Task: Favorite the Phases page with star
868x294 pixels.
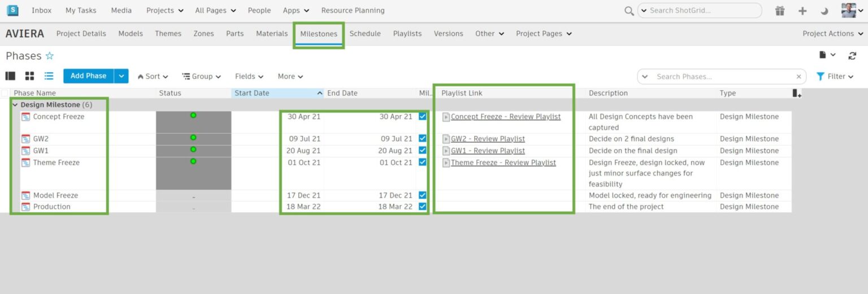Action: click(x=50, y=56)
